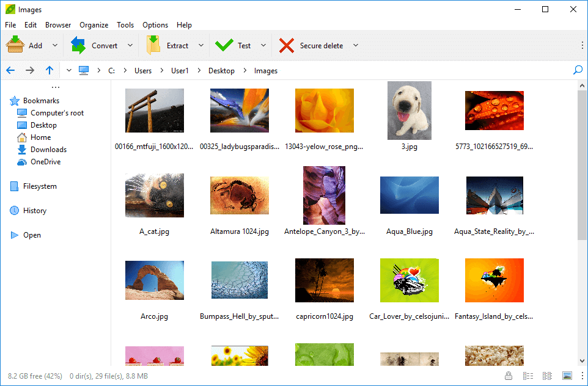Open the dropdown arrow next to Extract

point(201,45)
